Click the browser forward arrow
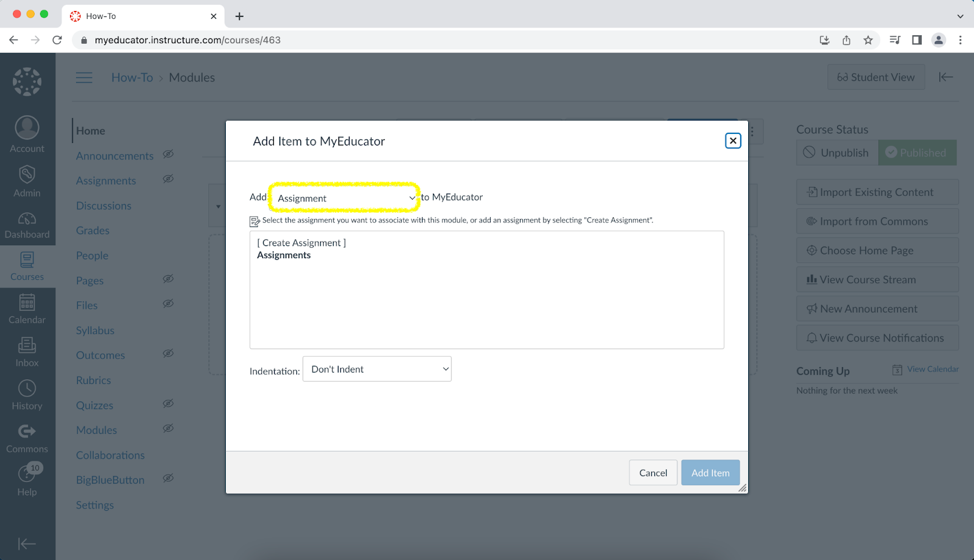Image resolution: width=974 pixels, height=560 pixels. 35,40
